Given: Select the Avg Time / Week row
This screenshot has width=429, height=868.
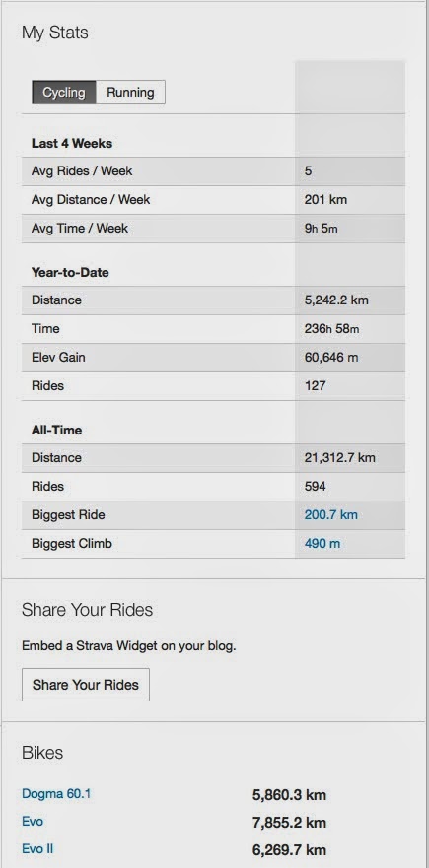Looking at the screenshot, I should 213,229.
